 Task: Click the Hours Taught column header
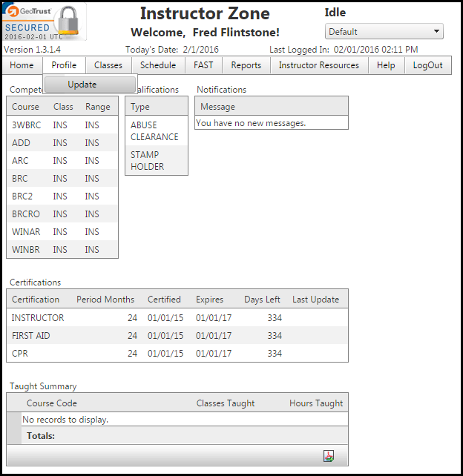point(316,403)
